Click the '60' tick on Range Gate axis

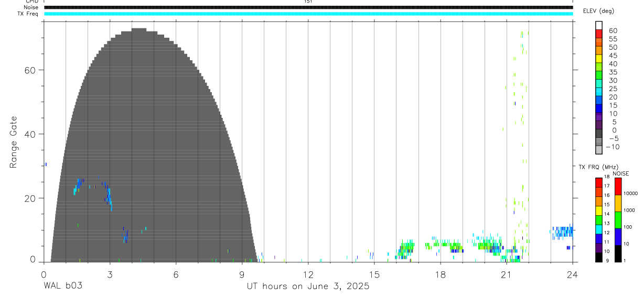click(30, 70)
